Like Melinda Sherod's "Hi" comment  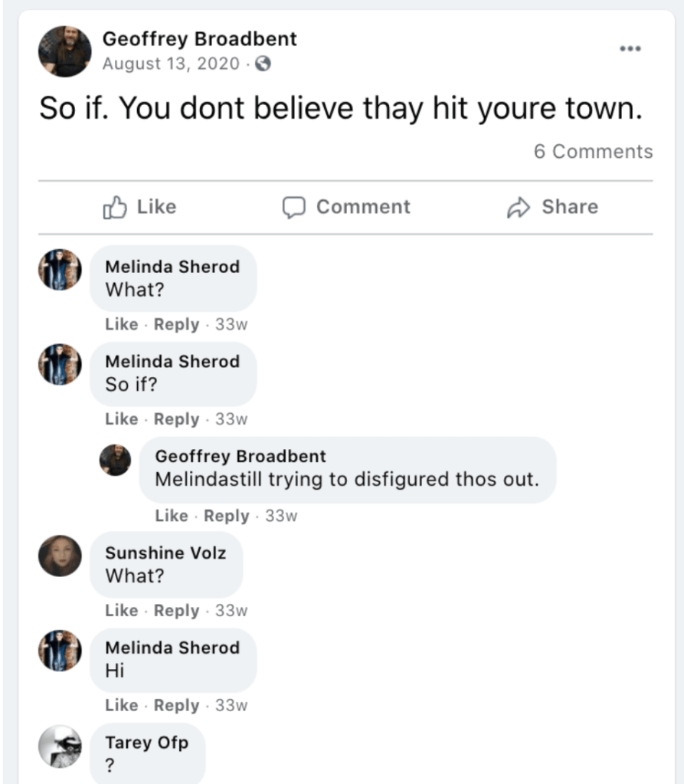point(121,706)
